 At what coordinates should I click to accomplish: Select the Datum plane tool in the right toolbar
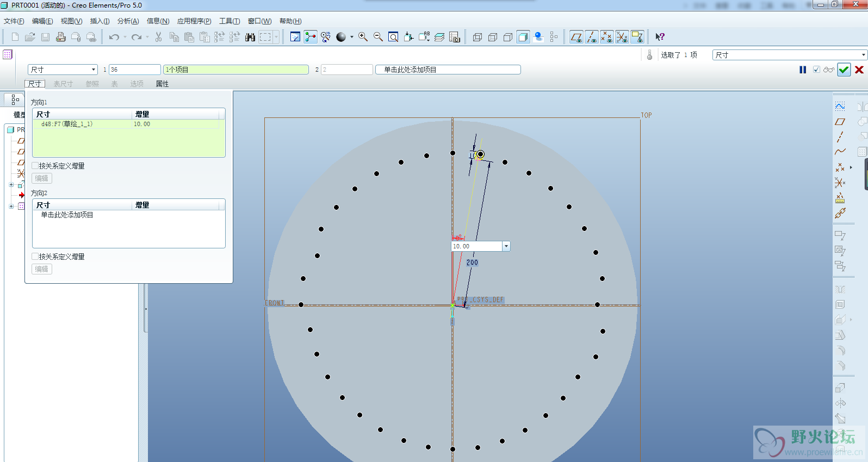(840, 122)
